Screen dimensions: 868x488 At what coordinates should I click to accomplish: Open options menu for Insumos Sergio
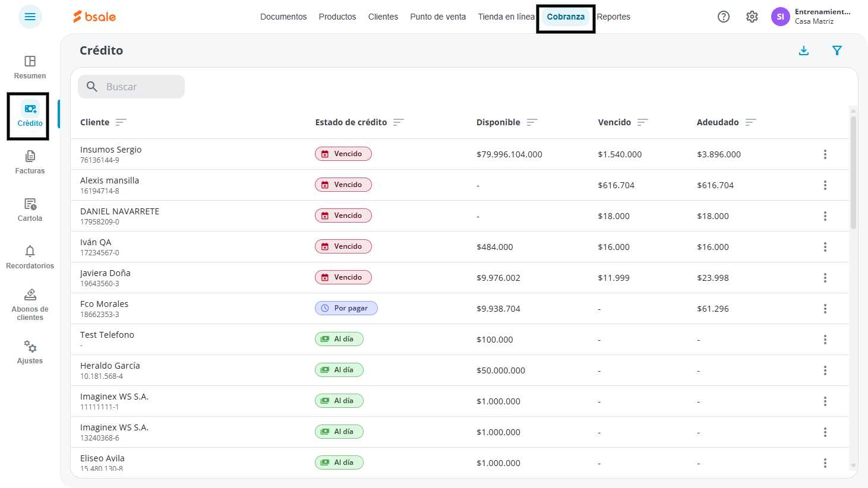[x=825, y=154]
